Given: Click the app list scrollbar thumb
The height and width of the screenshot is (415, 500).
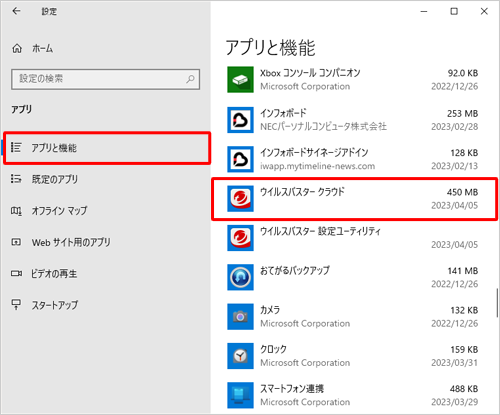Looking at the screenshot, I should [x=497, y=303].
